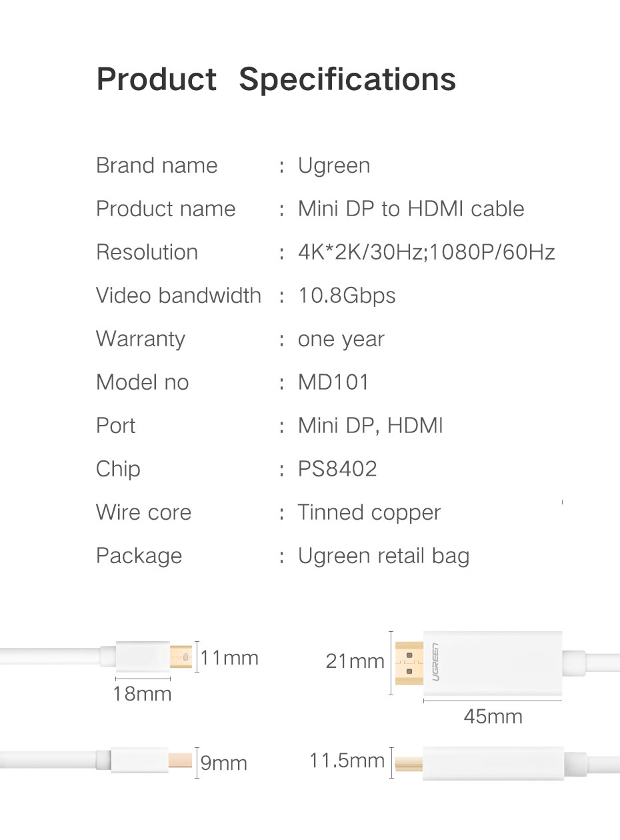620x840 pixels.
Task: Click the 10.8Gbps video bandwidth value
Action: point(347,296)
